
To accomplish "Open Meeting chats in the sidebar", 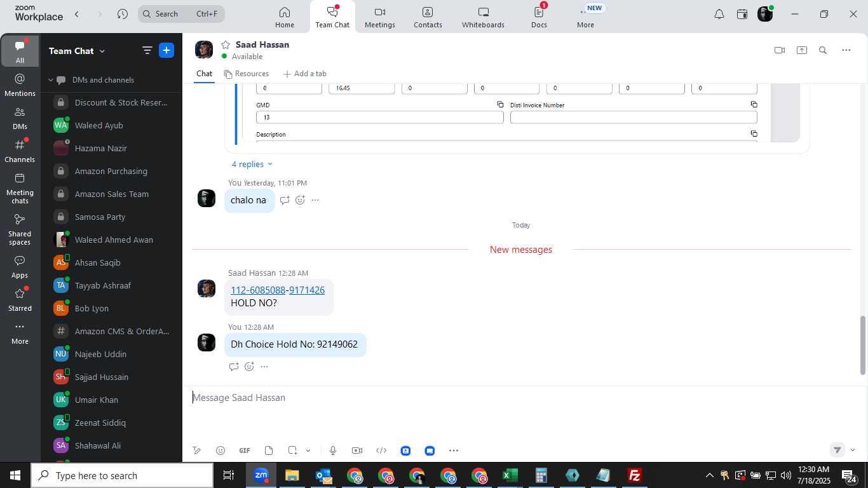I will [20, 188].
